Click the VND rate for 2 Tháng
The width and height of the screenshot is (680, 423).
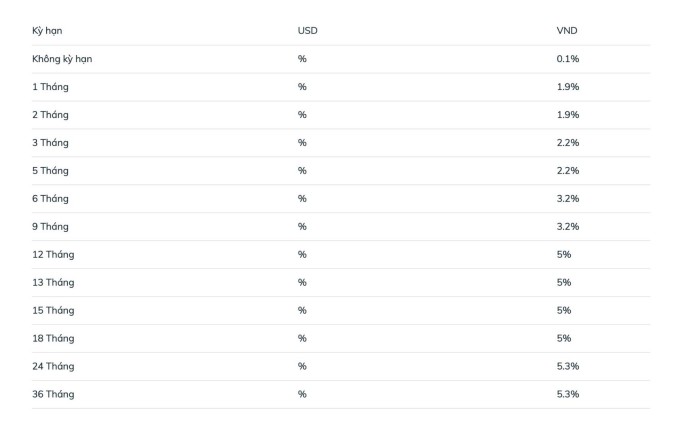coord(568,115)
